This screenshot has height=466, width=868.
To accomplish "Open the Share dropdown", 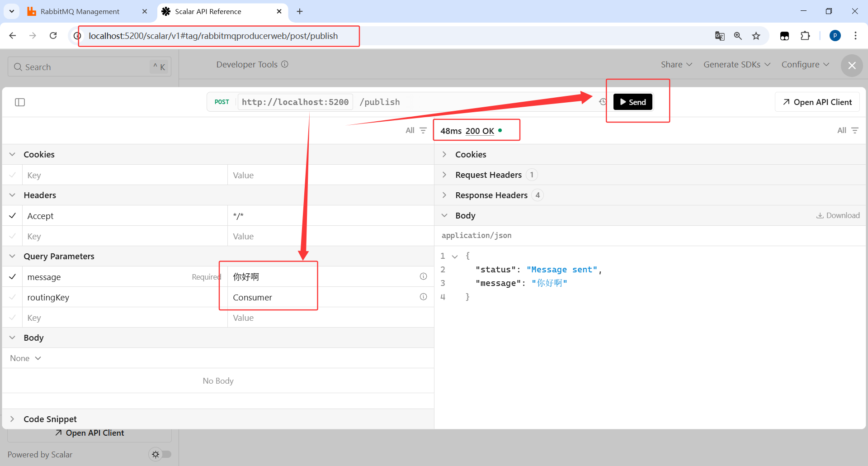I will tap(676, 65).
